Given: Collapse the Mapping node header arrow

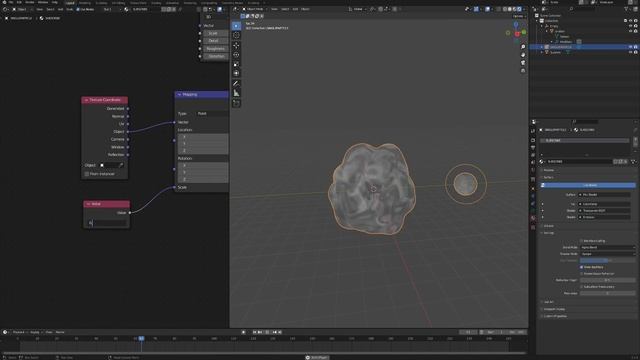Looking at the screenshot, I should pyautogui.click(x=179, y=95).
